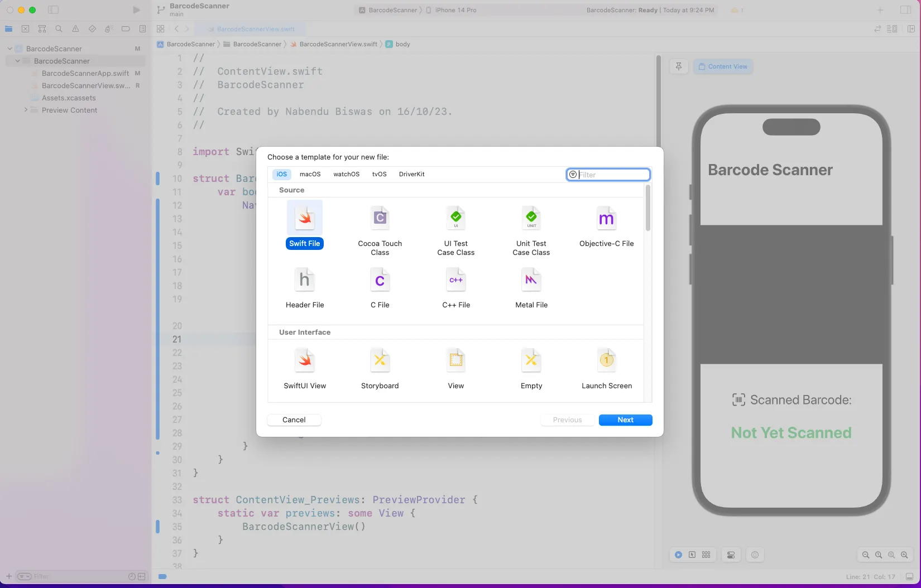The image size is (921, 588).
Task: Switch to the watchOS platform tab
Action: (347, 174)
